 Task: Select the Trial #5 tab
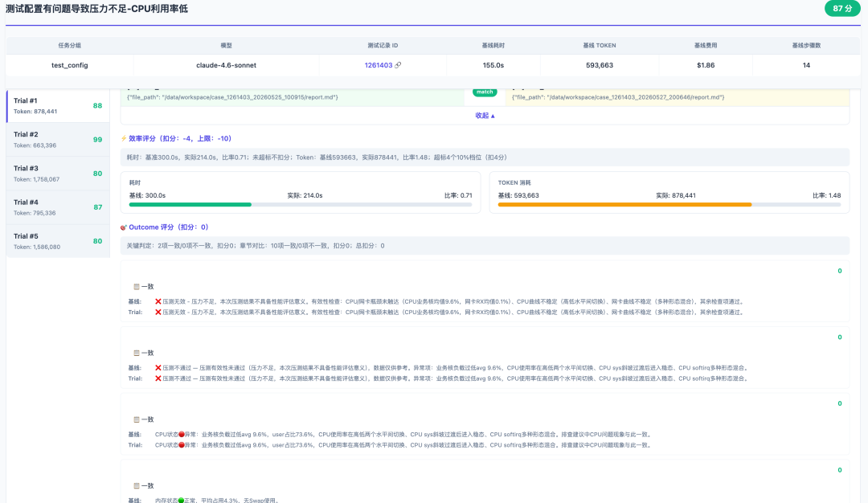(58, 241)
